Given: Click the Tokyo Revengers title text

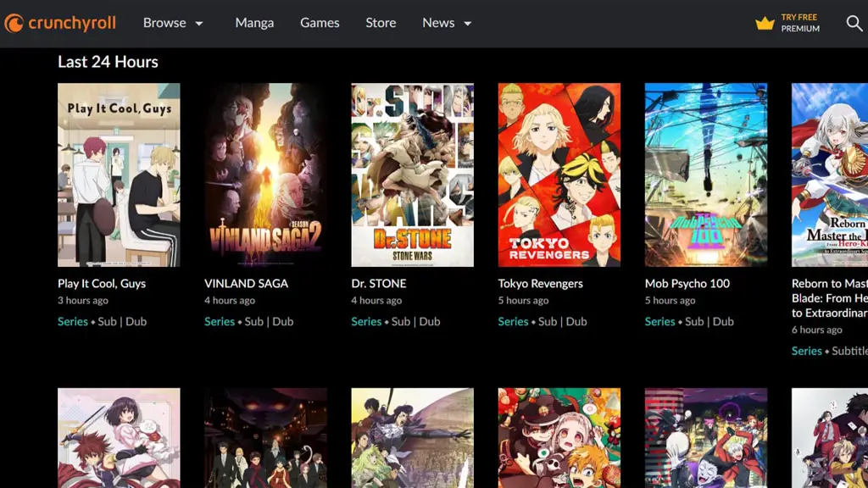Looking at the screenshot, I should [x=540, y=284].
